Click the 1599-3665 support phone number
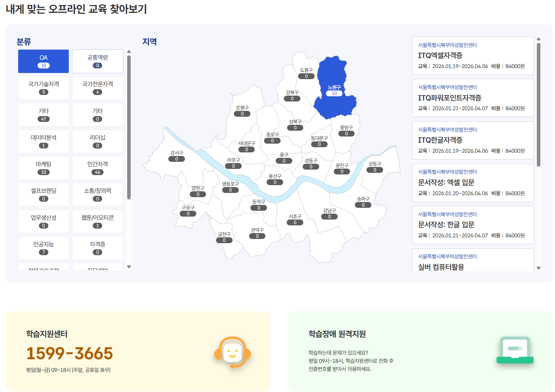The image size is (555, 392). point(69,353)
